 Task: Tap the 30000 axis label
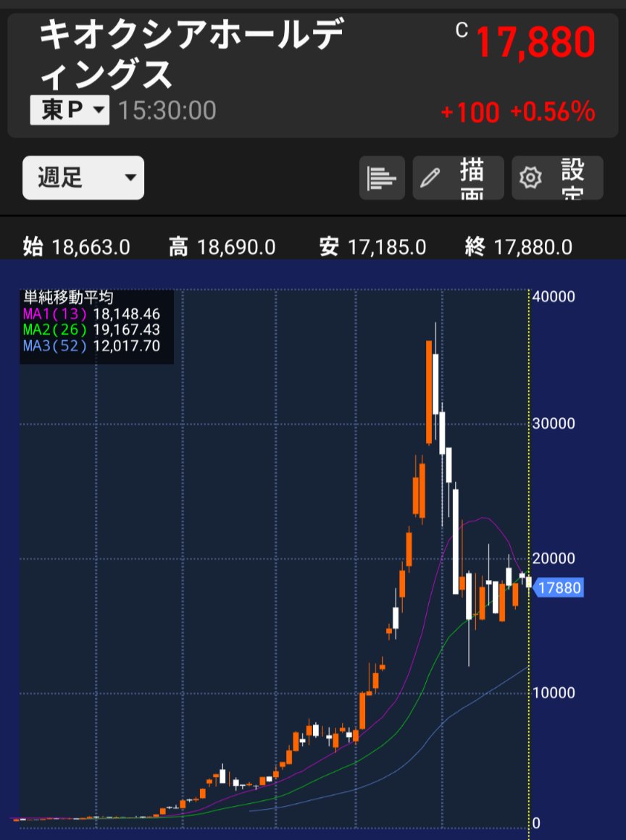coord(554,423)
